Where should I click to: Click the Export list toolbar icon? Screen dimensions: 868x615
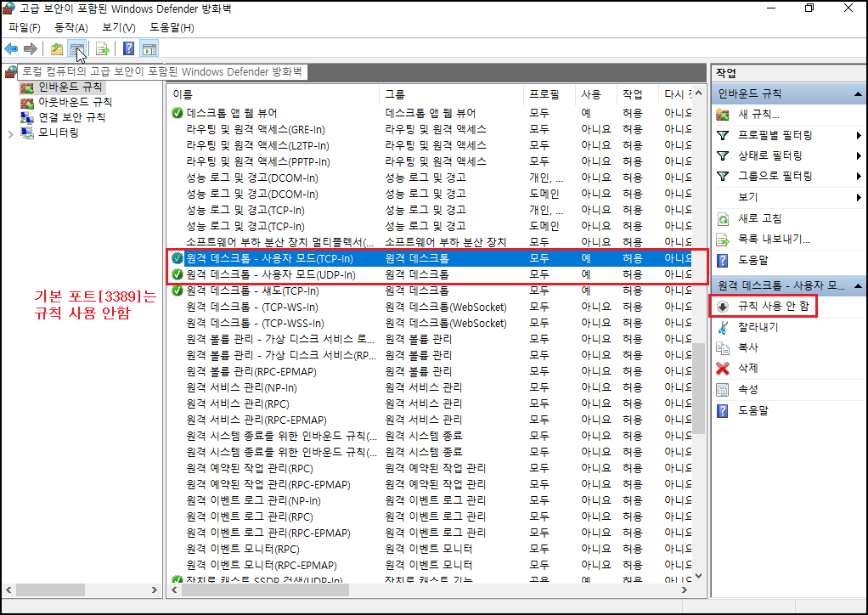coord(103,48)
